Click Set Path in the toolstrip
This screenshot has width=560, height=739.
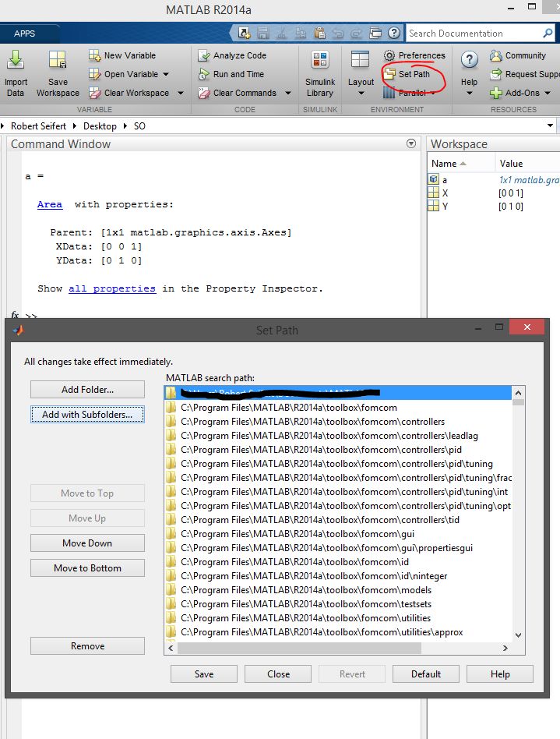pyautogui.click(x=407, y=75)
